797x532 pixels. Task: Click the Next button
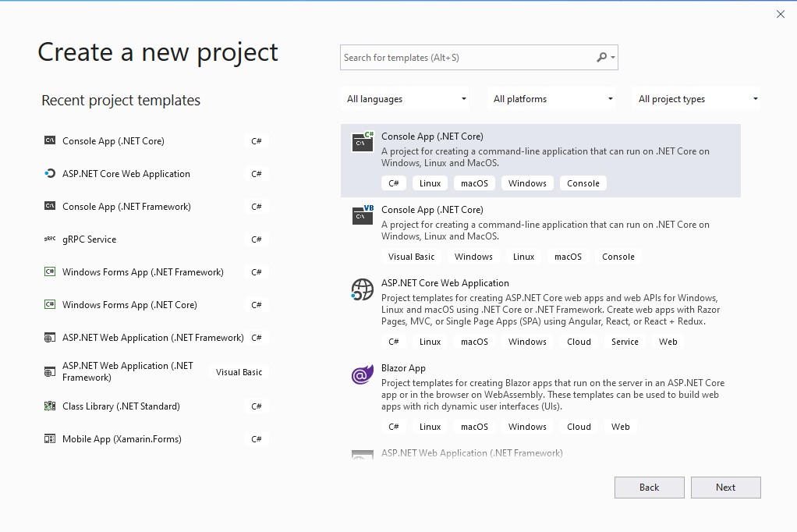pos(725,487)
